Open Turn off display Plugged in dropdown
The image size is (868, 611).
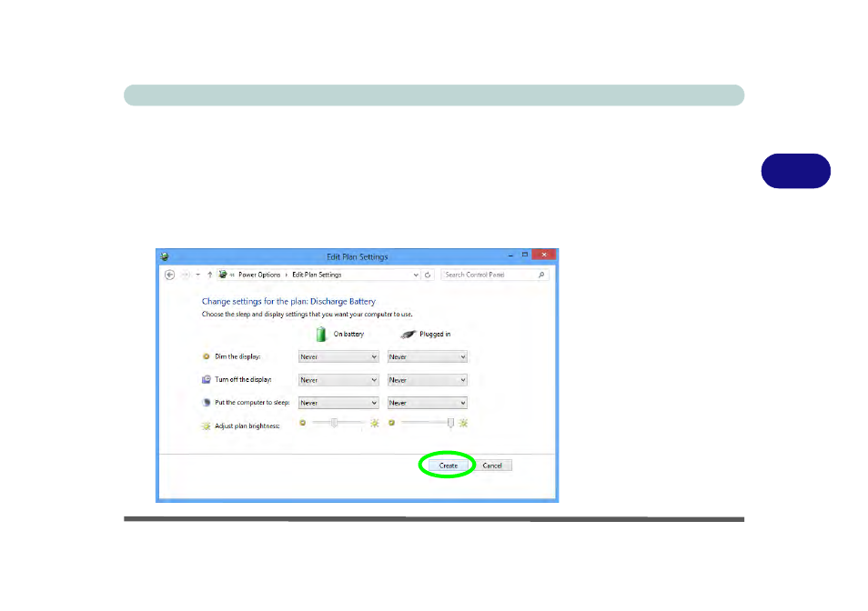427,380
